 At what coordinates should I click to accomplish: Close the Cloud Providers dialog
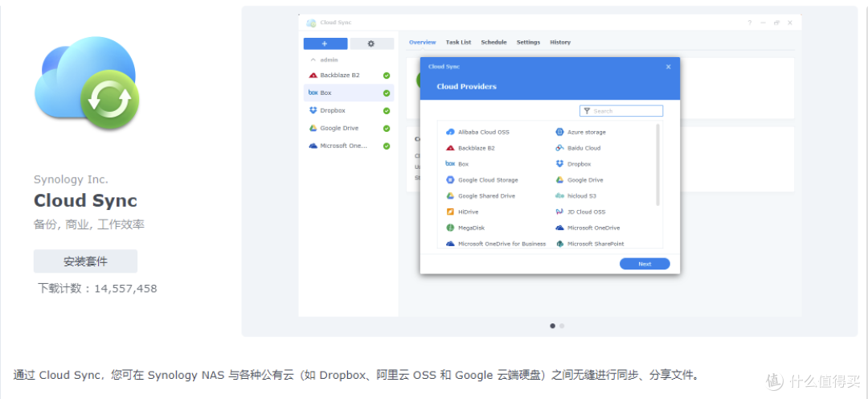click(x=668, y=67)
